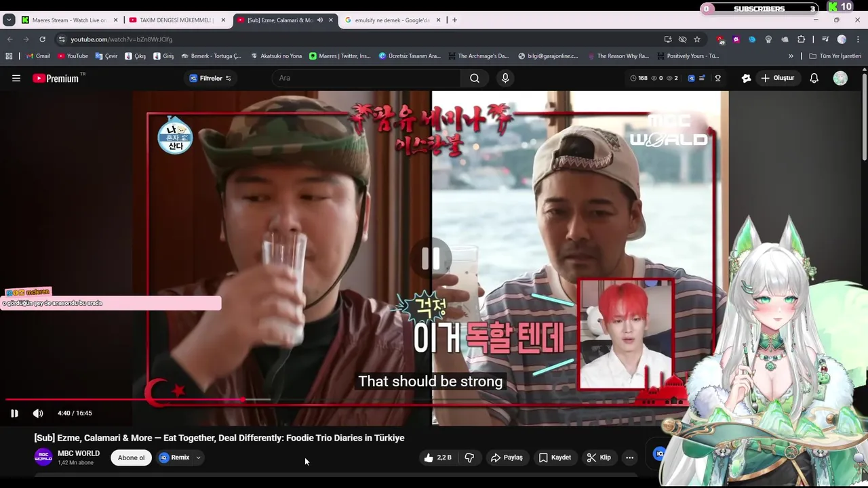Screen dimensions: 868x488
Task: Open Berserk - Tortuga bookmark
Action: (211, 56)
